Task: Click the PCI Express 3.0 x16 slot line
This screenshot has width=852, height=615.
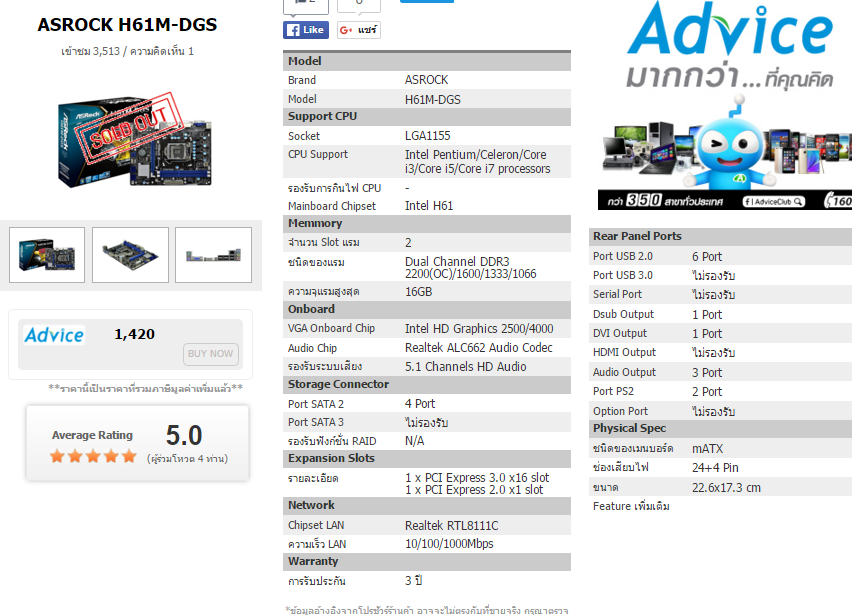Action: coord(477,478)
